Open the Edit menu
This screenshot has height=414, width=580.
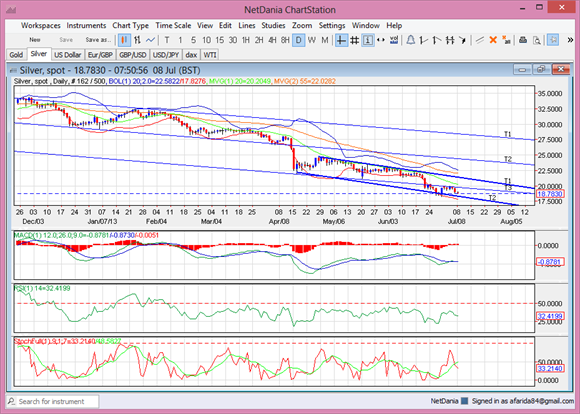(225, 26)
